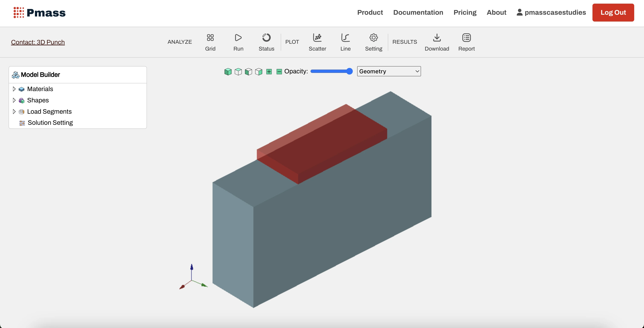Expand the Load Segments tree node
Viewport: 644px width, 328px height.
[14, 111]
